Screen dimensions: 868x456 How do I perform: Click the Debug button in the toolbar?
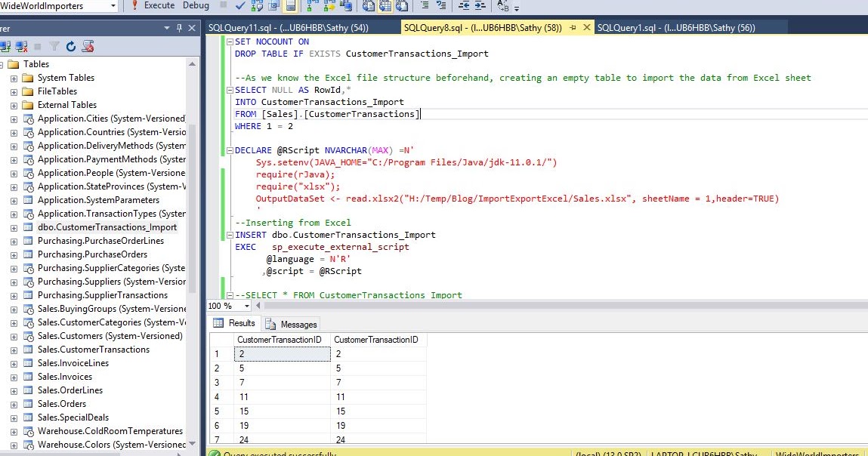coord(196,5)
